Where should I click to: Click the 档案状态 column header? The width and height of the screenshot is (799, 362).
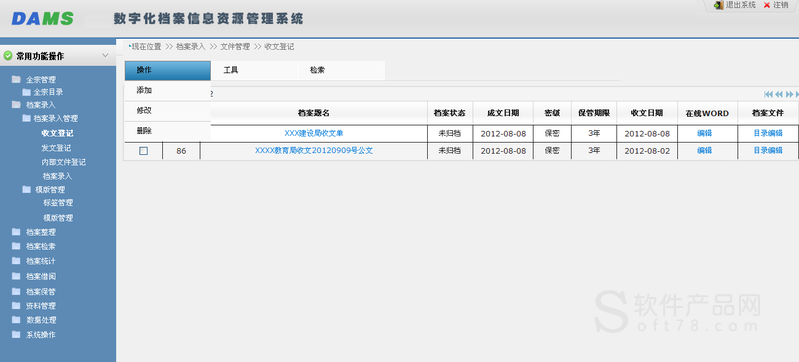[x=449, y=113]
